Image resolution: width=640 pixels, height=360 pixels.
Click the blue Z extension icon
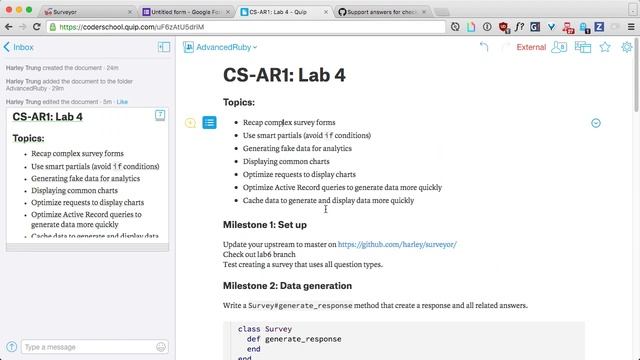click(599, 27)
